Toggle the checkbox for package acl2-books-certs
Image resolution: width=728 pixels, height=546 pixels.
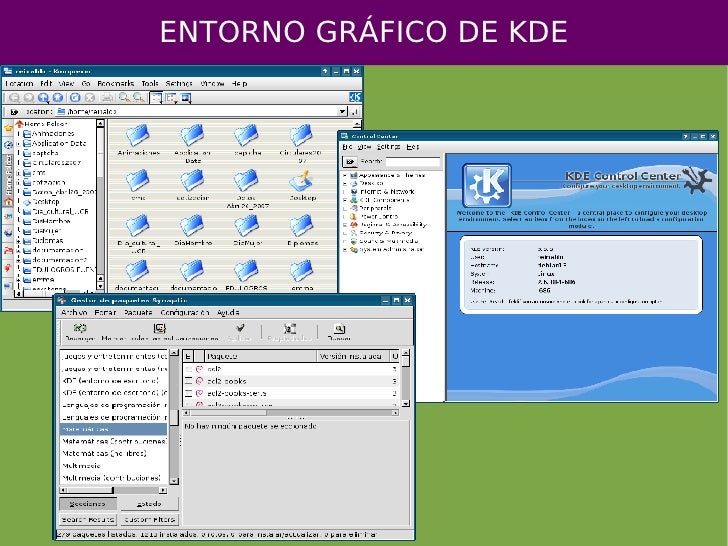188,393
